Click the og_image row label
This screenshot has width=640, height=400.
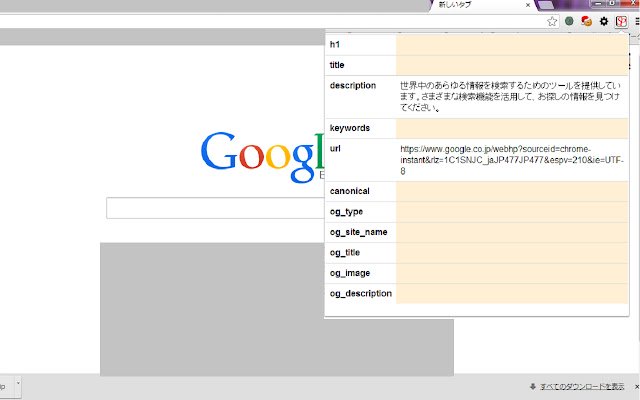[x=350, y=273]
